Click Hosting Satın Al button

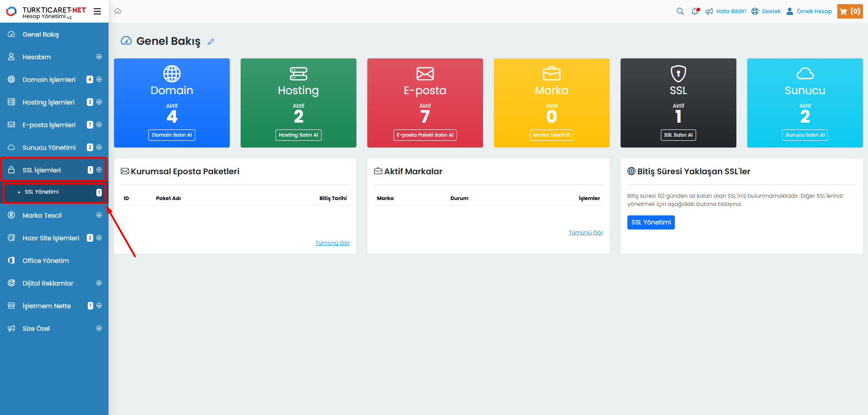[x=299, y=135]
